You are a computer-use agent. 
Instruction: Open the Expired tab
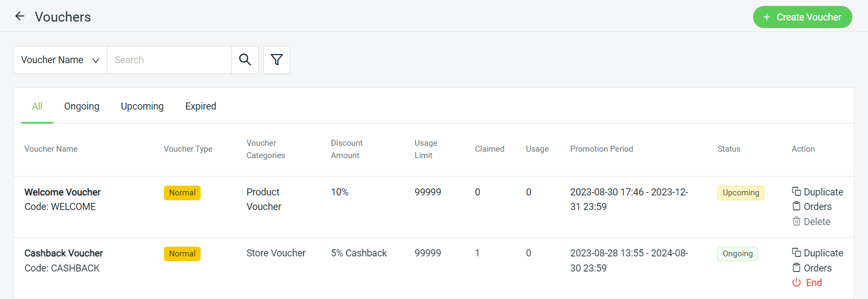pos(201,106)
